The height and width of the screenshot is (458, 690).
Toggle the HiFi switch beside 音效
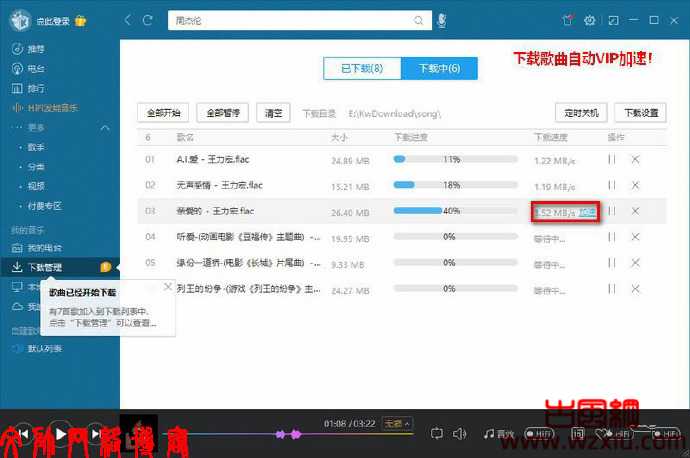tap(539, 434)
